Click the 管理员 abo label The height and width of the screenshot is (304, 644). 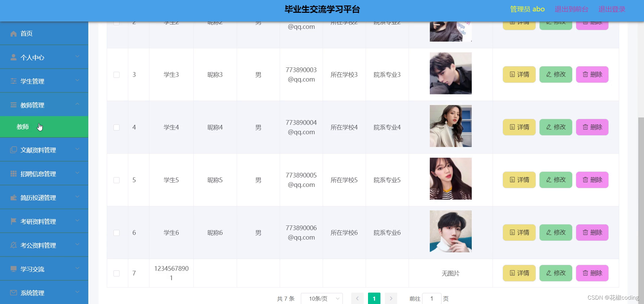click(527, 9)
